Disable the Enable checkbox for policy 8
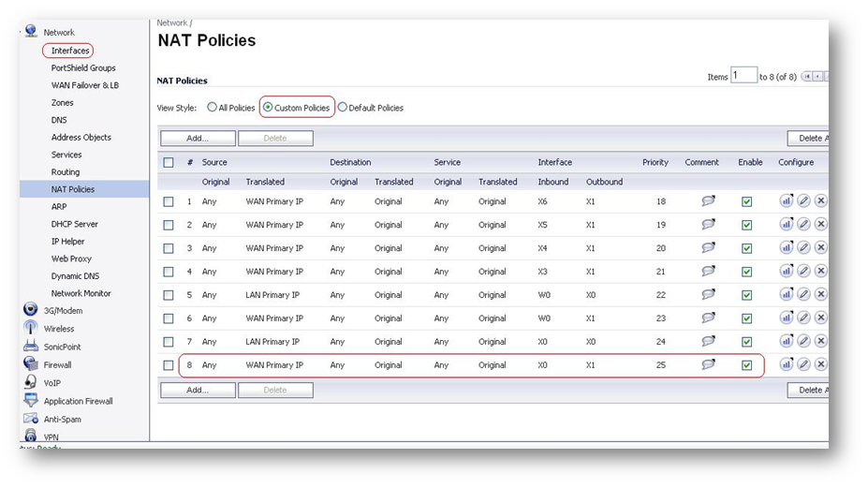 coord(746,365)
